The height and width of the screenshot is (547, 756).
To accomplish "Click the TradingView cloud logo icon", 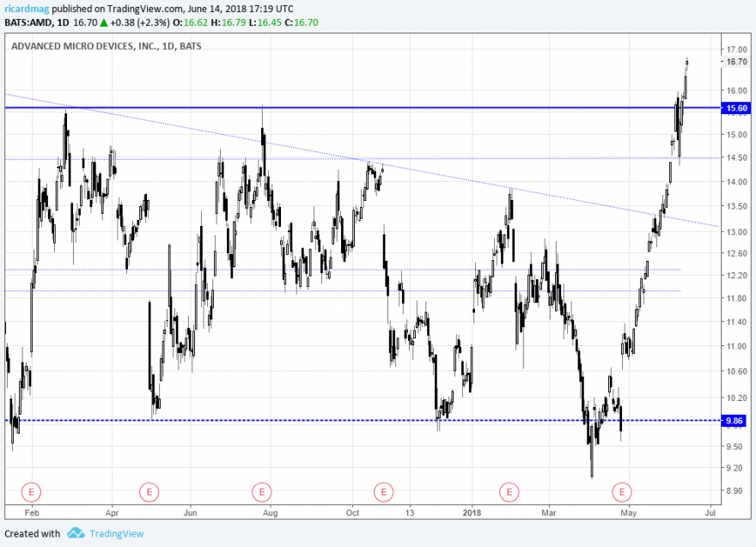I will [x=76, y=533].
